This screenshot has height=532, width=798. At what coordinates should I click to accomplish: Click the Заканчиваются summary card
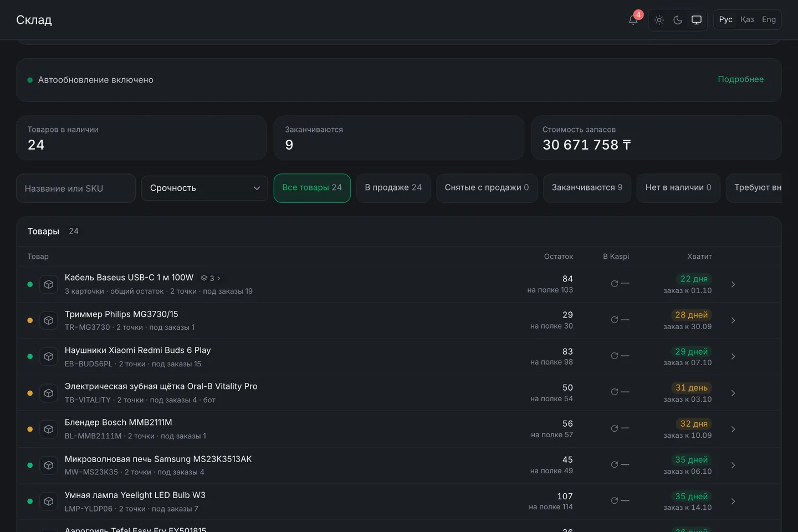pyautogui.click(x=399, y=138)
